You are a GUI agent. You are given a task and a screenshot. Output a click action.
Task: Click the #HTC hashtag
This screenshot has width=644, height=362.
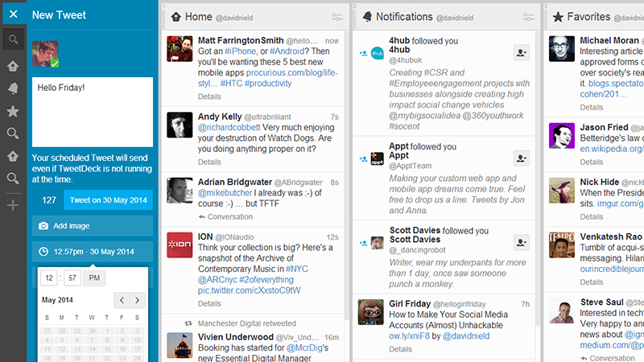(231, 84)
